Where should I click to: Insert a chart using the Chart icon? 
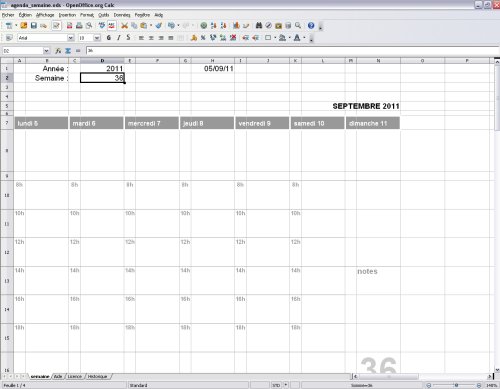click(236, 26)
